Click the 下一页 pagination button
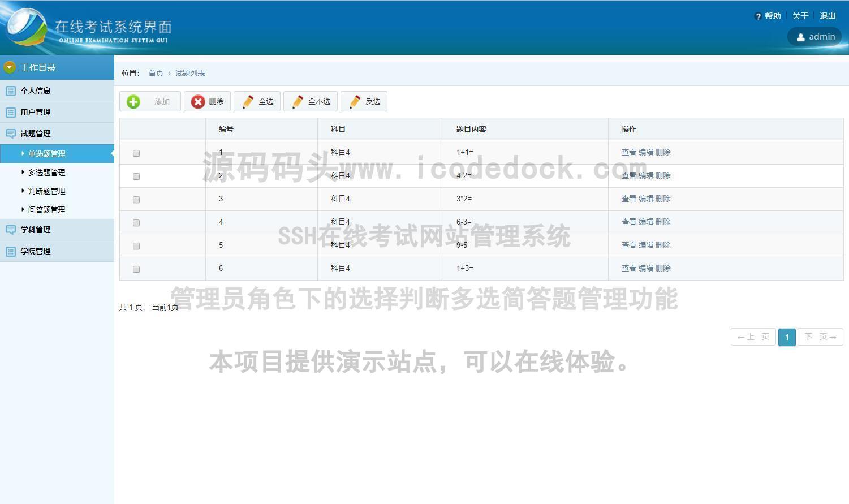 coord(820,337)
